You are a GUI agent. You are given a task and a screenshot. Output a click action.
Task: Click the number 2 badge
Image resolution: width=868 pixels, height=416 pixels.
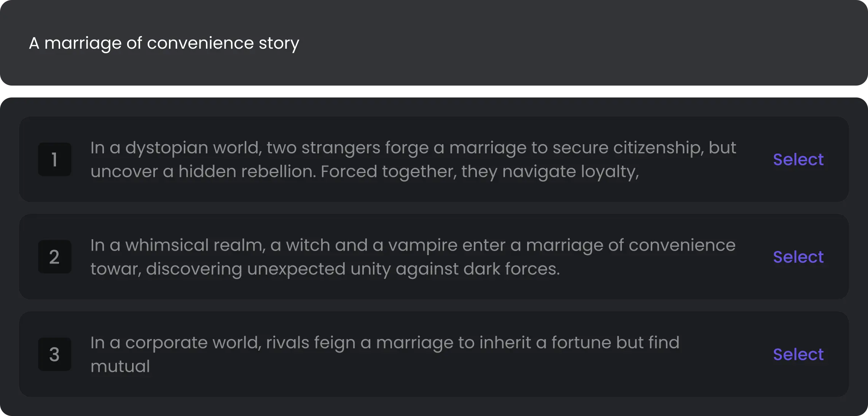point(54,257)
